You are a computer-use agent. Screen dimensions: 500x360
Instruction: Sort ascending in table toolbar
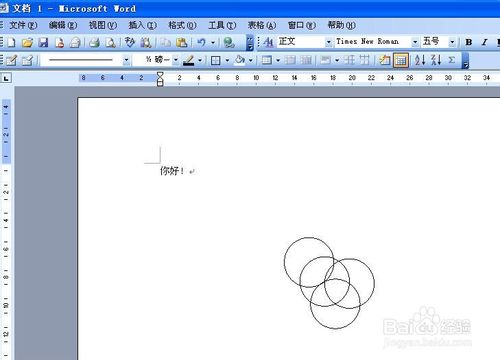pyautogui.click(x=420, y=60)
